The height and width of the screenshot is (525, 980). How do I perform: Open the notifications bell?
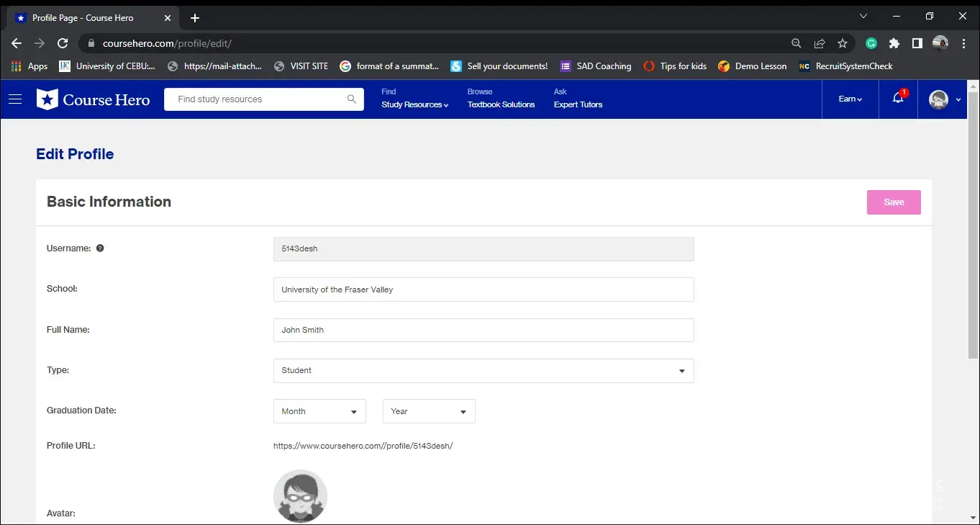coord(898,99)
